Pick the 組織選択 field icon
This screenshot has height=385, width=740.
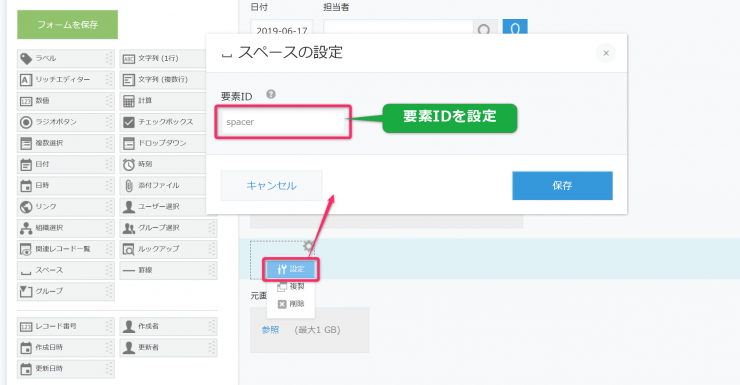click(x=26, y=228)
